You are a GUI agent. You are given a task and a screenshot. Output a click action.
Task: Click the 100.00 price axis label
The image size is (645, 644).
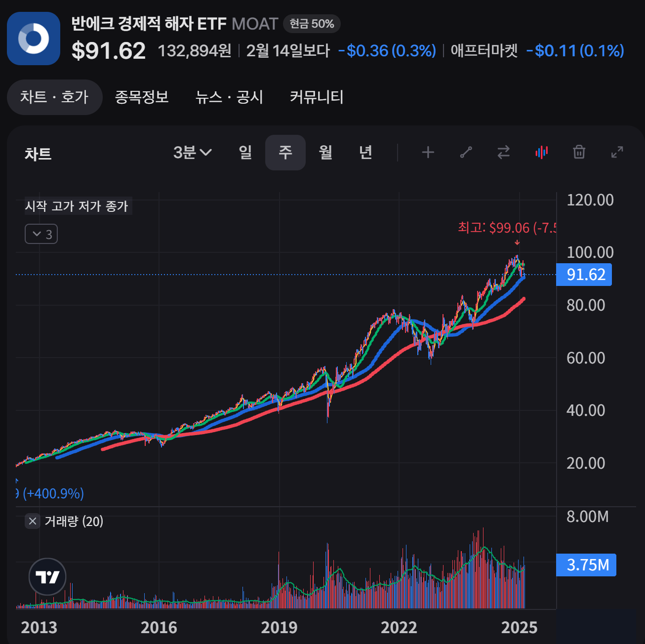pos(590,252)
